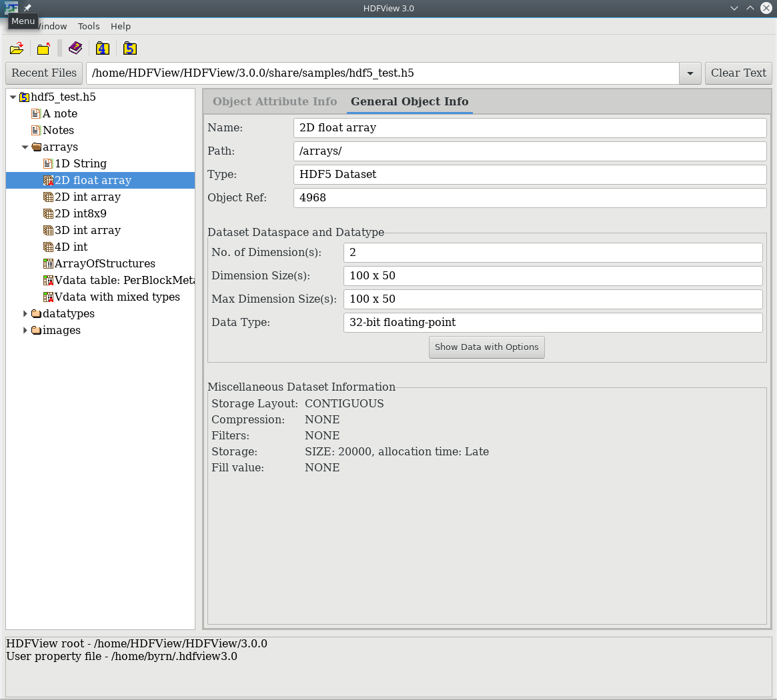Click the HDF5 library version icon

tap(130, 48)
